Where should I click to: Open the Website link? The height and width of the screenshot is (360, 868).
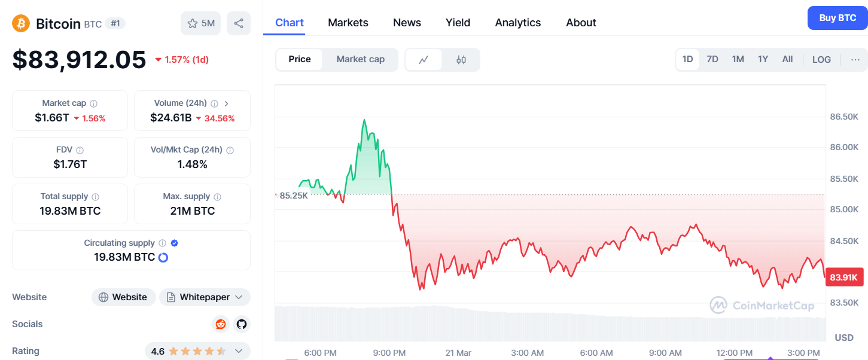click(123, 297)
